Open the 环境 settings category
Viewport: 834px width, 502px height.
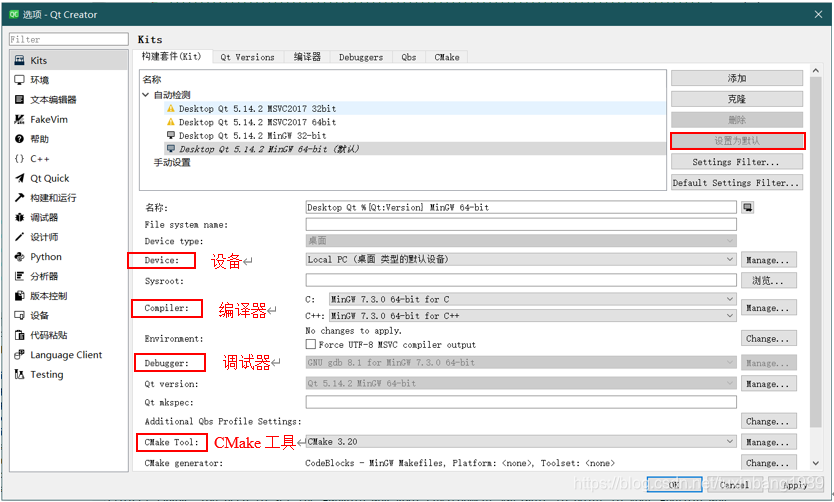click(69, 80)
